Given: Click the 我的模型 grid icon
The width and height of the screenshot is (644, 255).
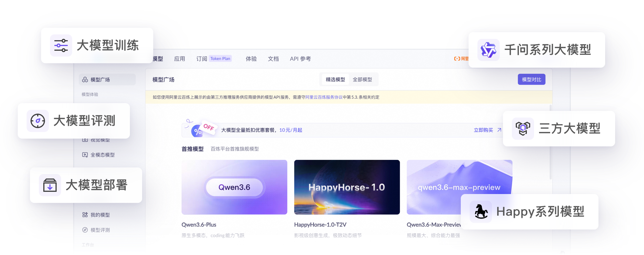Looking at the screenshot, I should coord(85,215).
